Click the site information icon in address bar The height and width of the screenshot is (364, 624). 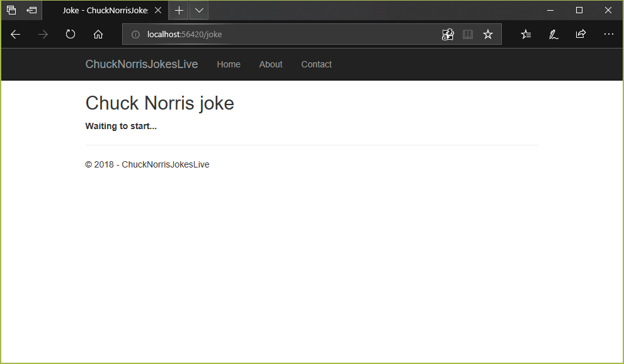pos(135,35)
